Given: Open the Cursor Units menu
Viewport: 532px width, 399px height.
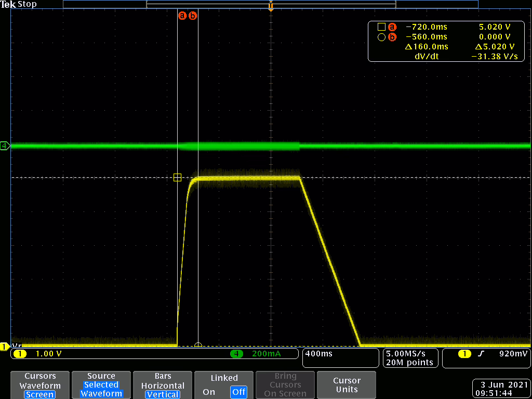Looking at the screenshot, I should pos(347,385).
